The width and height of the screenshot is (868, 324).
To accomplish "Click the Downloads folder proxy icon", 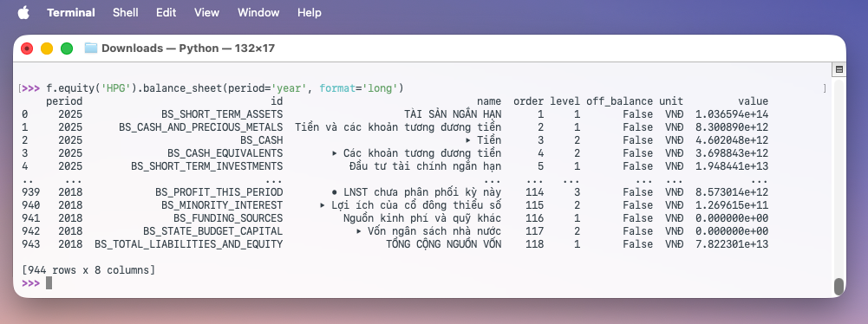I will click(91, 49).
